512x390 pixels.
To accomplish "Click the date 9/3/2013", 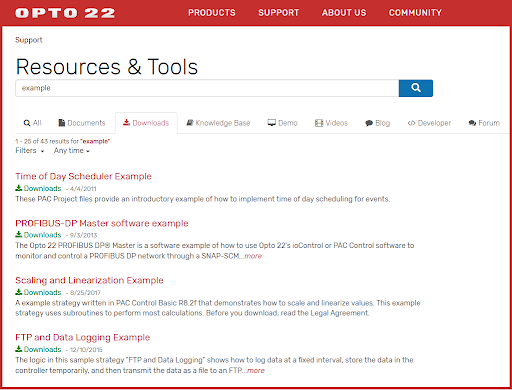I will [83, 235].
